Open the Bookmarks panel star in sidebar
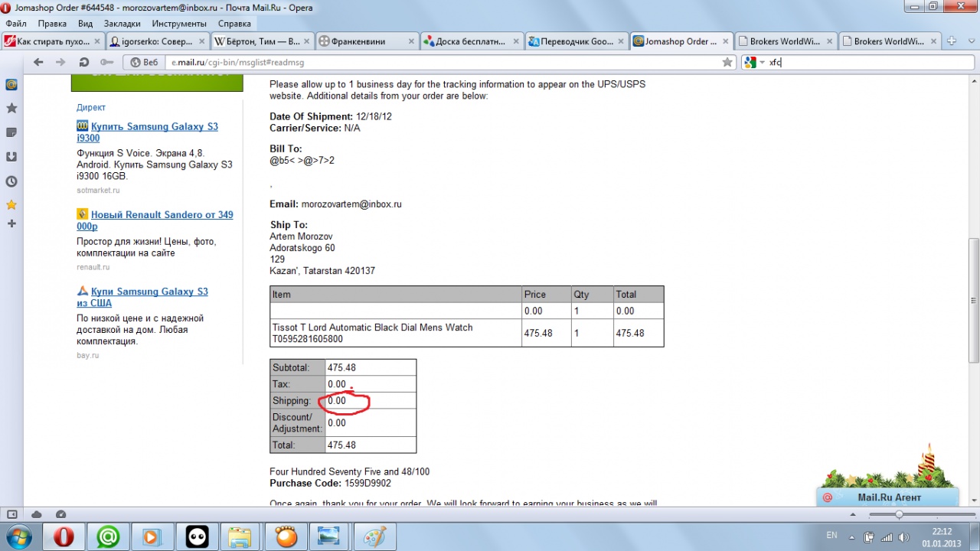Screen dimensions: 980x551 (11, 109)
